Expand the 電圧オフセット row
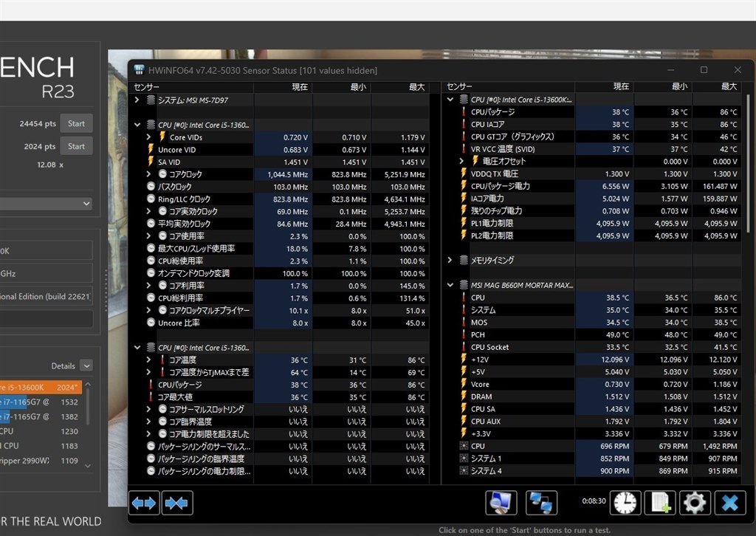 461,161
